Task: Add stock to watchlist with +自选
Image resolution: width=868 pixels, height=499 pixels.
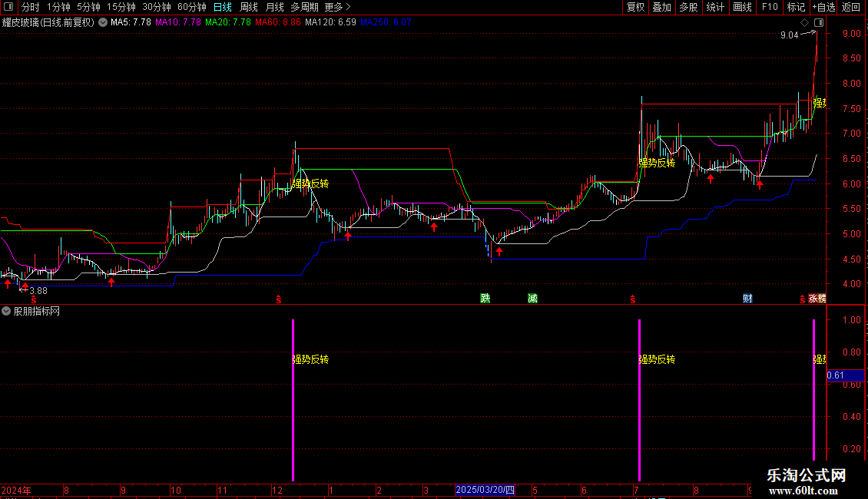Action: [x=823, y=8]
